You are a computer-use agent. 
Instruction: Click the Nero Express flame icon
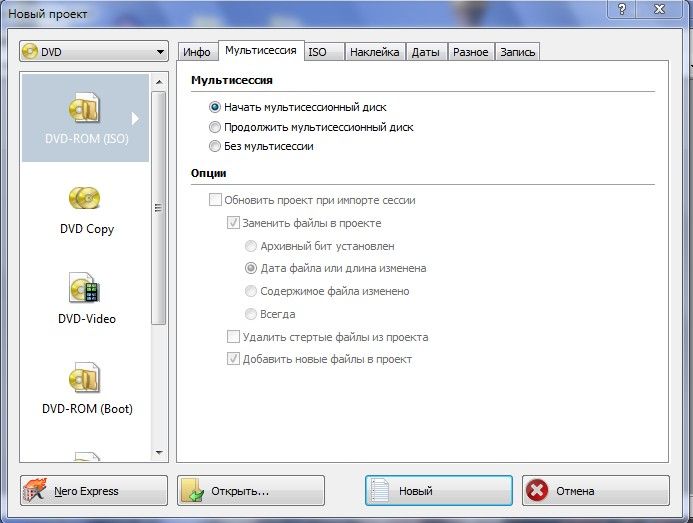(36, 491)
